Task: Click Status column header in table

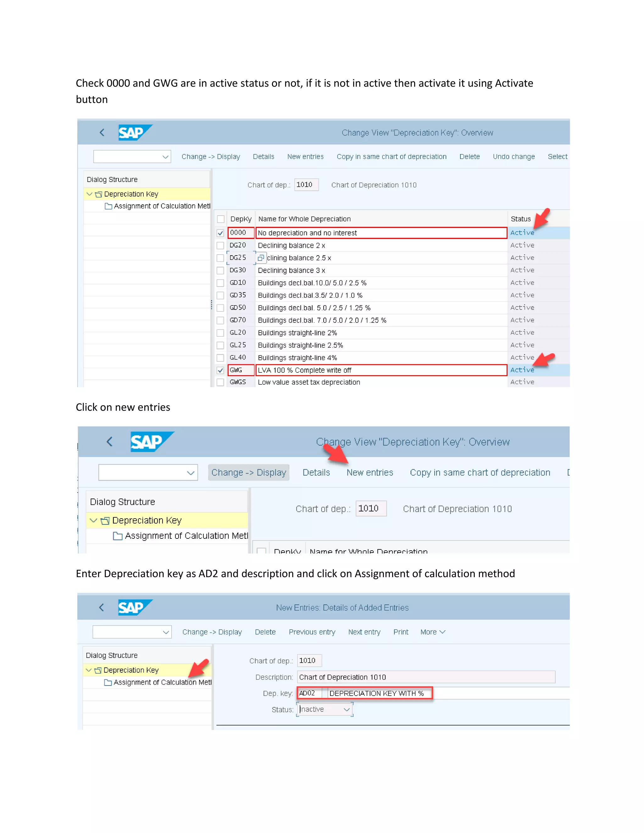Action: point(521,219)
